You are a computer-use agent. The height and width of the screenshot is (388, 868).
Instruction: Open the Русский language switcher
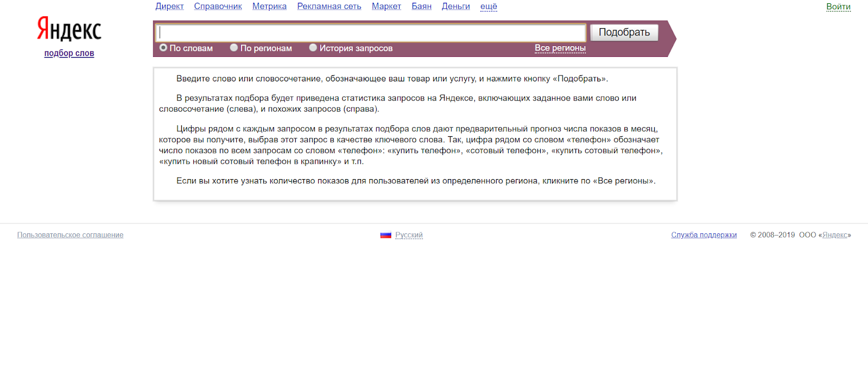point(409,235)
